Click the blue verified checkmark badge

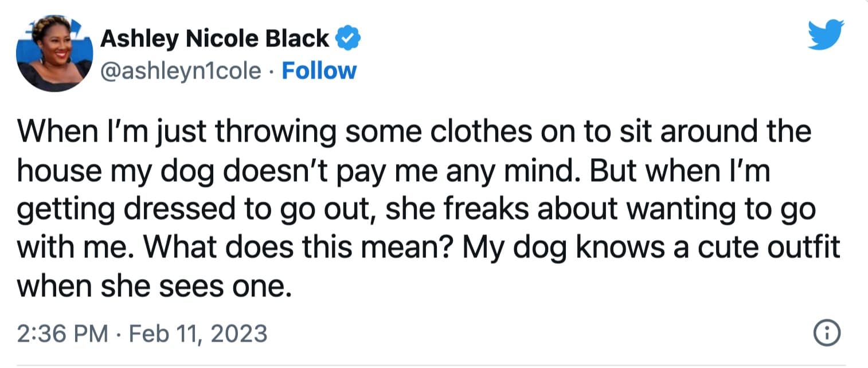tap(348, 38)
